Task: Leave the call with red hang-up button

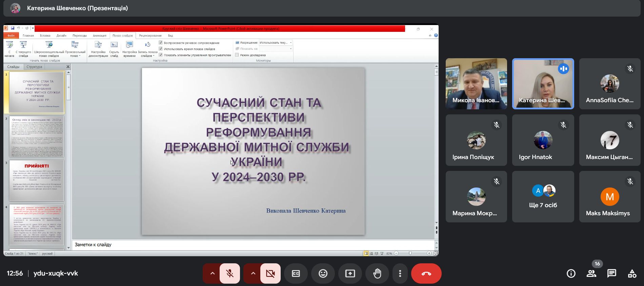Action: tap(426, 273)
